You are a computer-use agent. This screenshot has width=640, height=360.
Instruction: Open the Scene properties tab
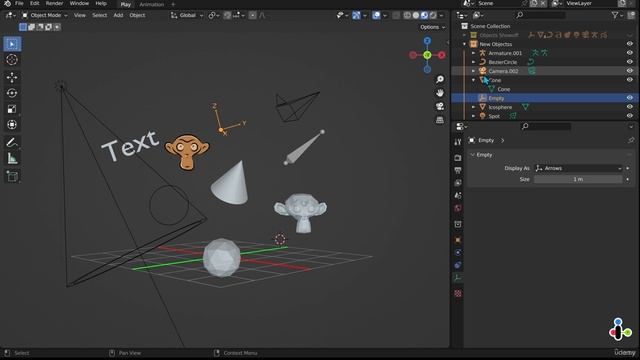(458, 196)
